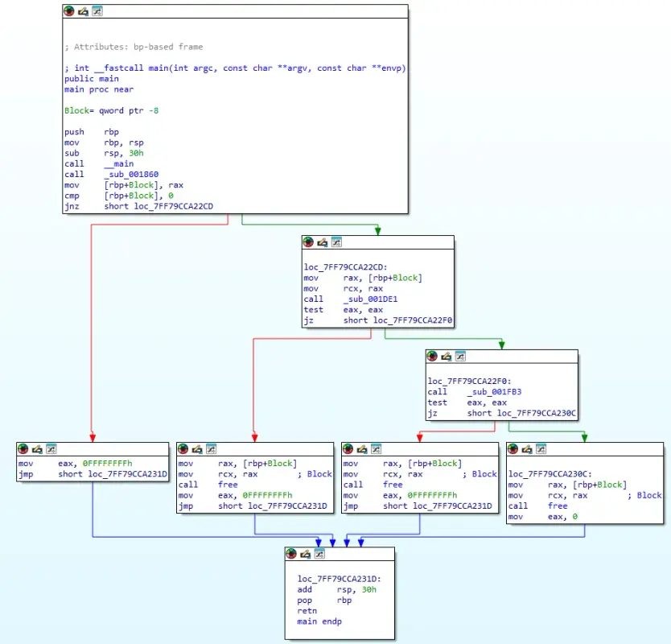Click 'call free' in block loc_7FF79CCA230C

(538, 506)
